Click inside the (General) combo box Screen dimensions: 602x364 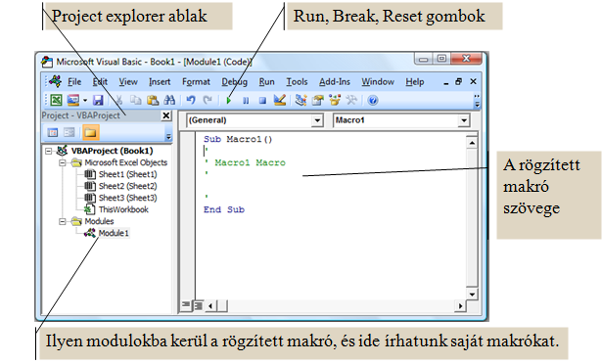coord(255,120)
